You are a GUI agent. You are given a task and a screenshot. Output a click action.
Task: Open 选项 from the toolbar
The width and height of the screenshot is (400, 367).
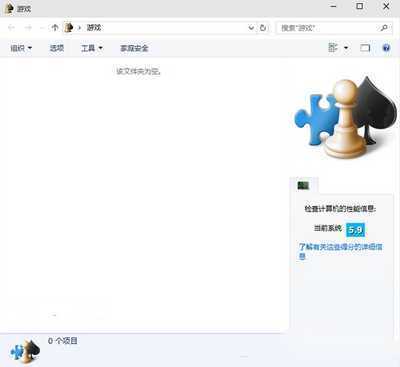[57, 48]
